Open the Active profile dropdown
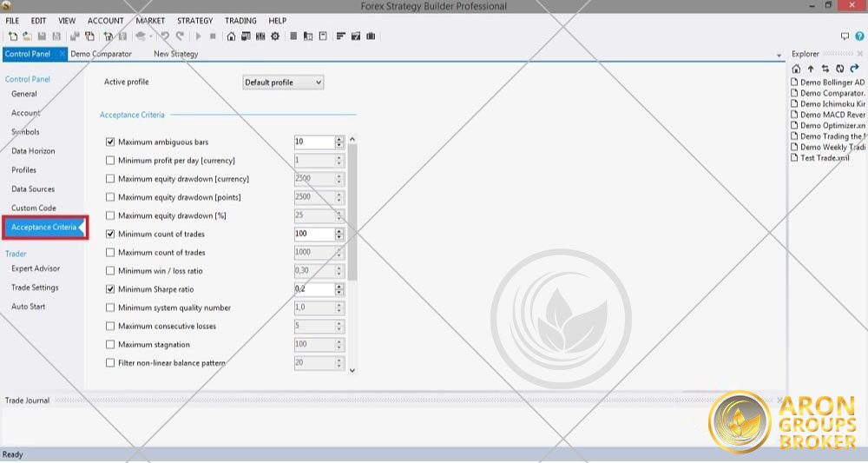 point(283,83)
